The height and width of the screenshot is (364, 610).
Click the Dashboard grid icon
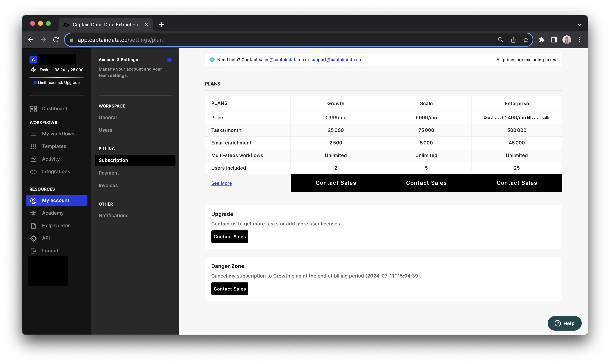34,109
